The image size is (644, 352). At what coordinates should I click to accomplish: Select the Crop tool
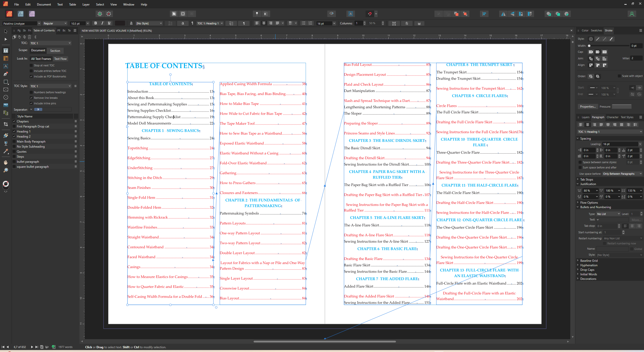click(6, 124)
